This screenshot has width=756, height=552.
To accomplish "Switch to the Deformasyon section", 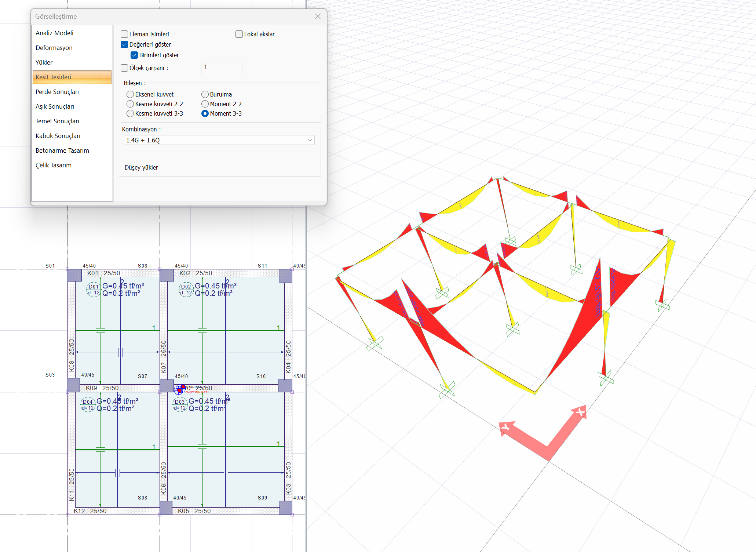I will click(54, 48).
